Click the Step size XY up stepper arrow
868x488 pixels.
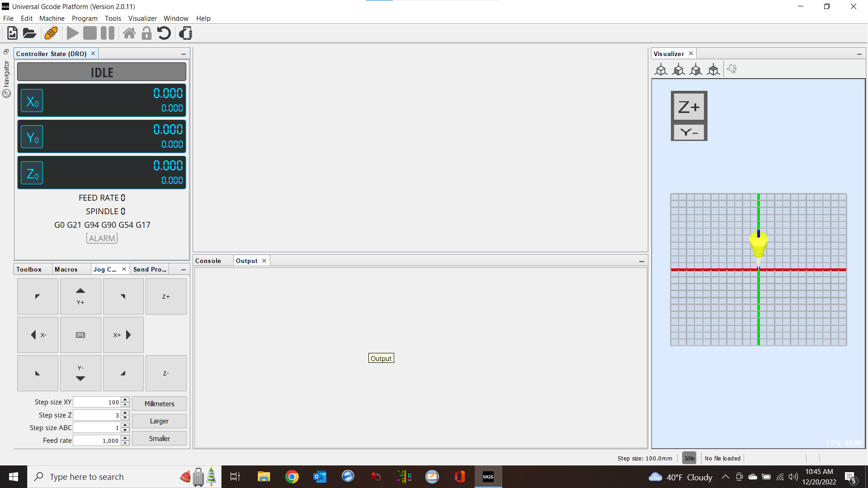coord(125,399)
